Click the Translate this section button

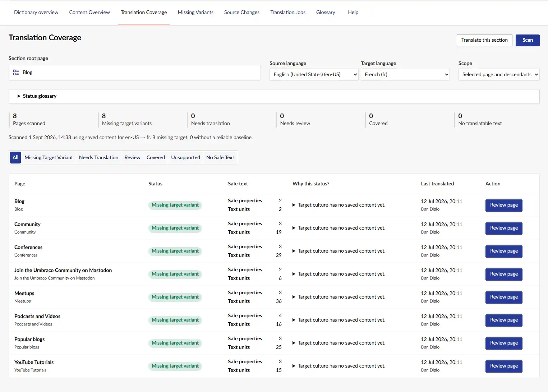click(x=484, y=40)
